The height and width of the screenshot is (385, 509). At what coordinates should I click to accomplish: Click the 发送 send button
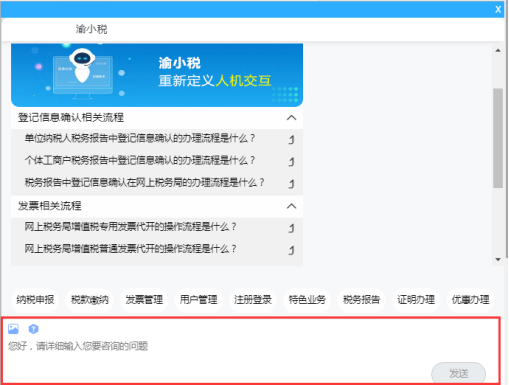458,373
